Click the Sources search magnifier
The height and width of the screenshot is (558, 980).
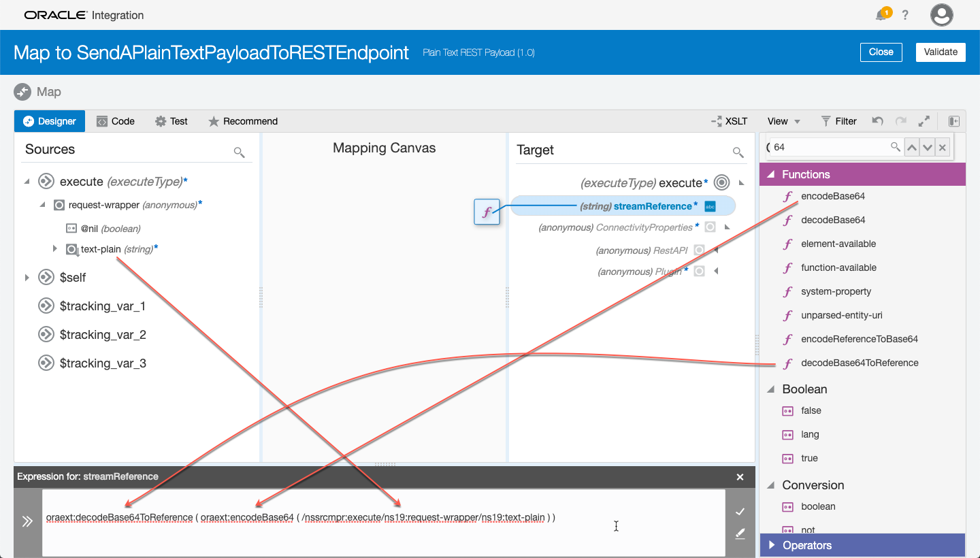[x=239, y=152]
